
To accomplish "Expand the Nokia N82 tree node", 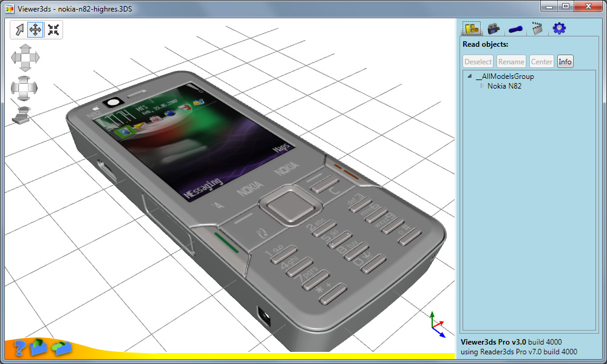I will (x=482, y=86).
